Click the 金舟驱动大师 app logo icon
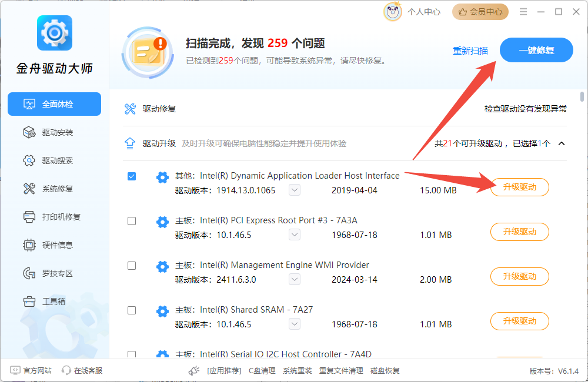Image resolution: width=588 pixels, height=382 pixels. click(54, 32)
